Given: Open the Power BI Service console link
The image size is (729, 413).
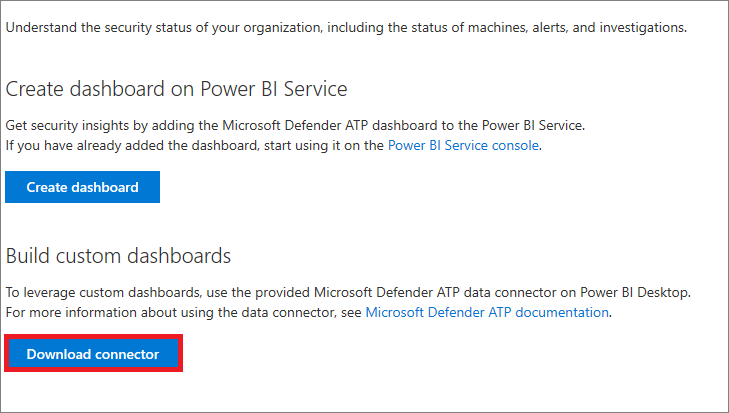Looking at the screenshot, I should tap(463, 145).
